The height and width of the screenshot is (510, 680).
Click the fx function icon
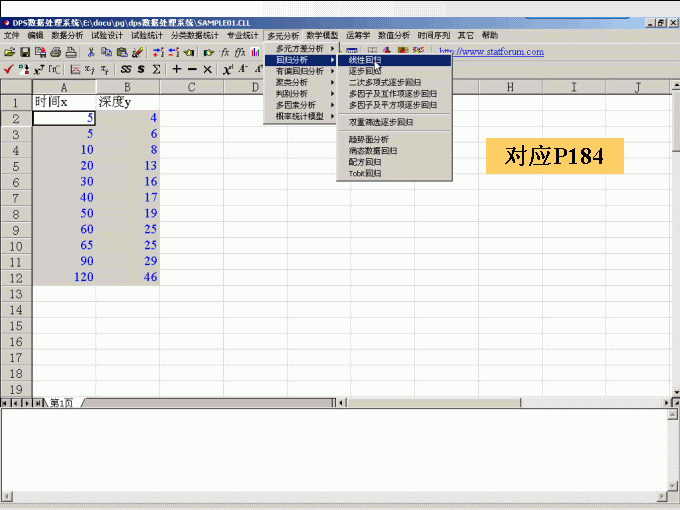(225, 52)
